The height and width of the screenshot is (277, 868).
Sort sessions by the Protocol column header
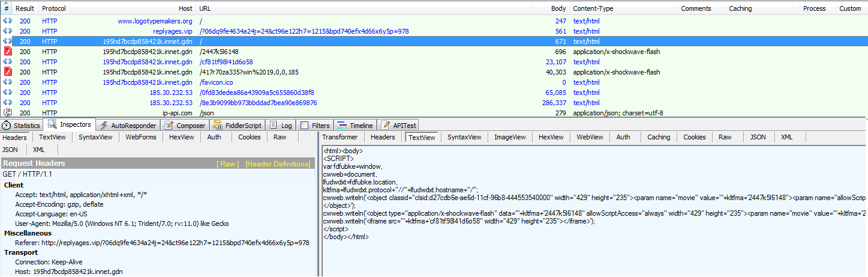pos(54,8)
